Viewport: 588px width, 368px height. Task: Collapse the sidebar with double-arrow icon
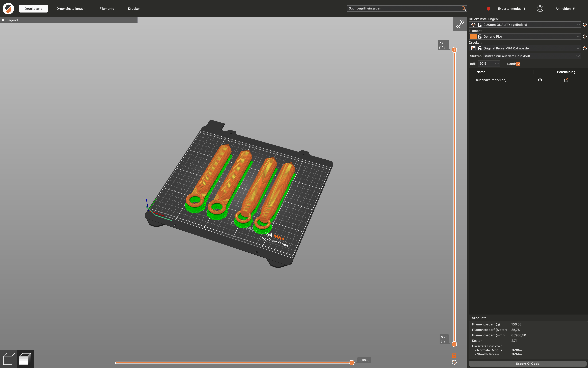coord(460,24)
